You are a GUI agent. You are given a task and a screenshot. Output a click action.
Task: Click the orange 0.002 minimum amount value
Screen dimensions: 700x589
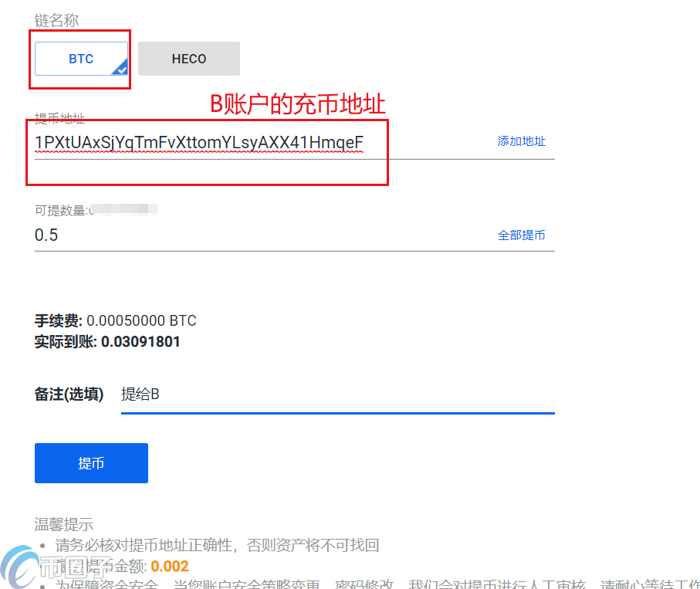point(172,566)
